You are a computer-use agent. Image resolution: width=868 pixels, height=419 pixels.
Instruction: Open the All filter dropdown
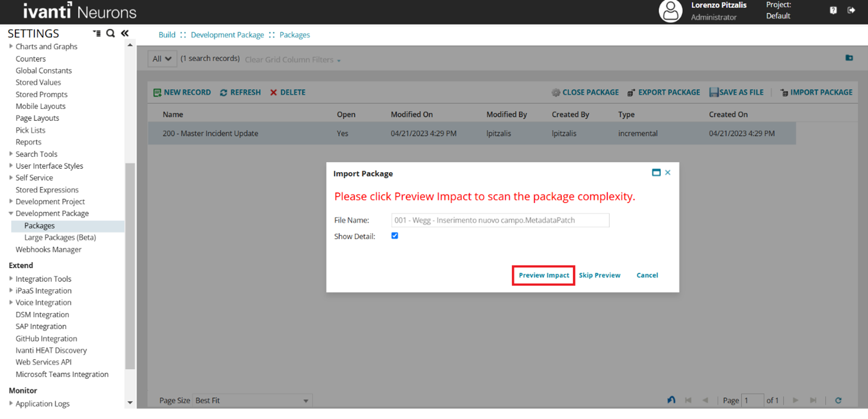[x=162, y=59]
